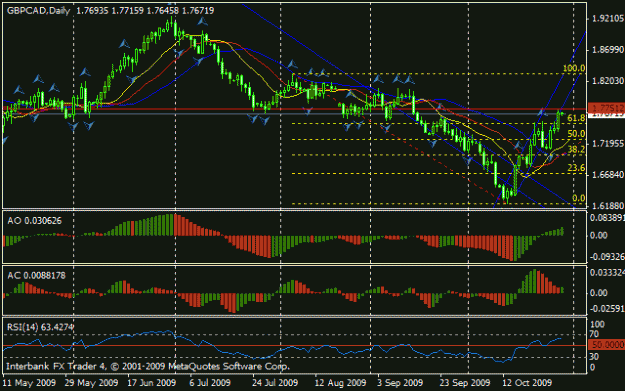The height and width of the screenshot is (391, 625).
Task: Select the 30 value on RSI scale
Action: [594, 357]
